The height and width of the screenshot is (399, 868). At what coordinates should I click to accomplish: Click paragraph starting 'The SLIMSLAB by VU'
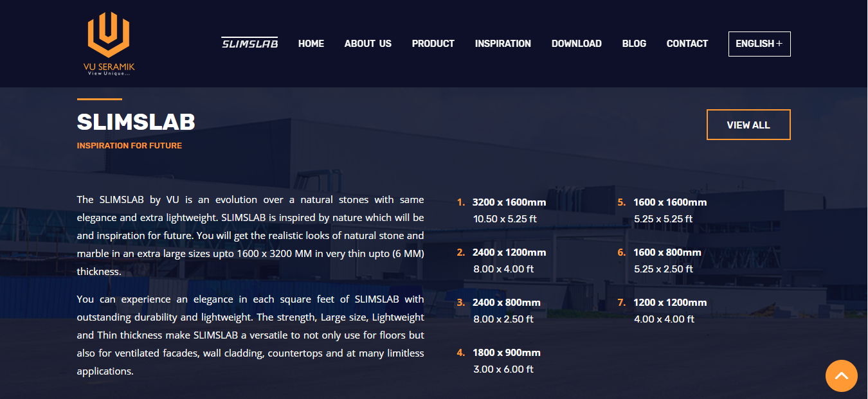click(x=250, y=236)
